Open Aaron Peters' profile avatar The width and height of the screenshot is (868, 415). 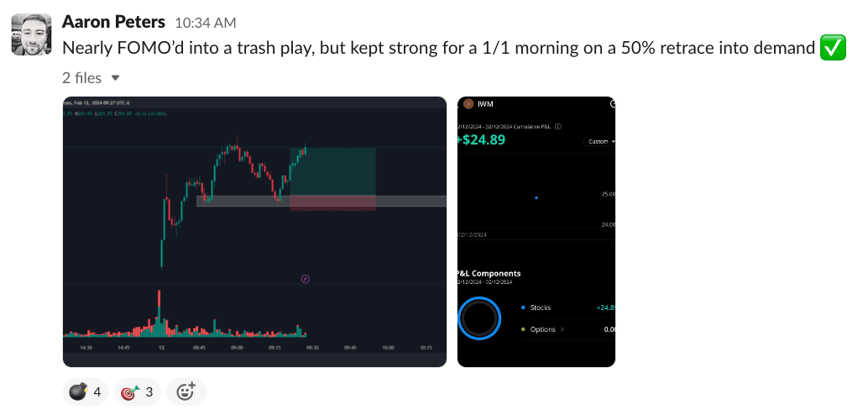tap(30, 34)
